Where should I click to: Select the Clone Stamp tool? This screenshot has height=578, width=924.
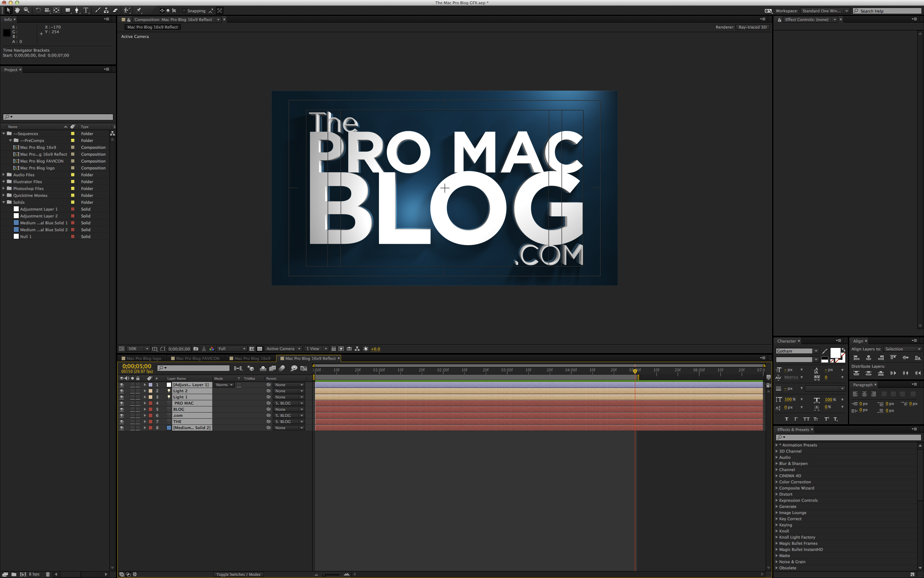(x=106, y=10)
